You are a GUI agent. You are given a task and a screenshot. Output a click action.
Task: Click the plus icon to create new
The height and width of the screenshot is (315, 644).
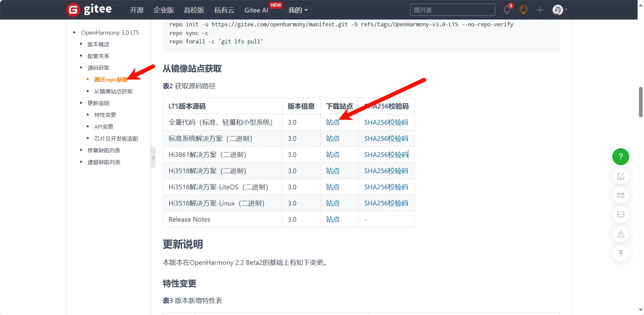540,10
